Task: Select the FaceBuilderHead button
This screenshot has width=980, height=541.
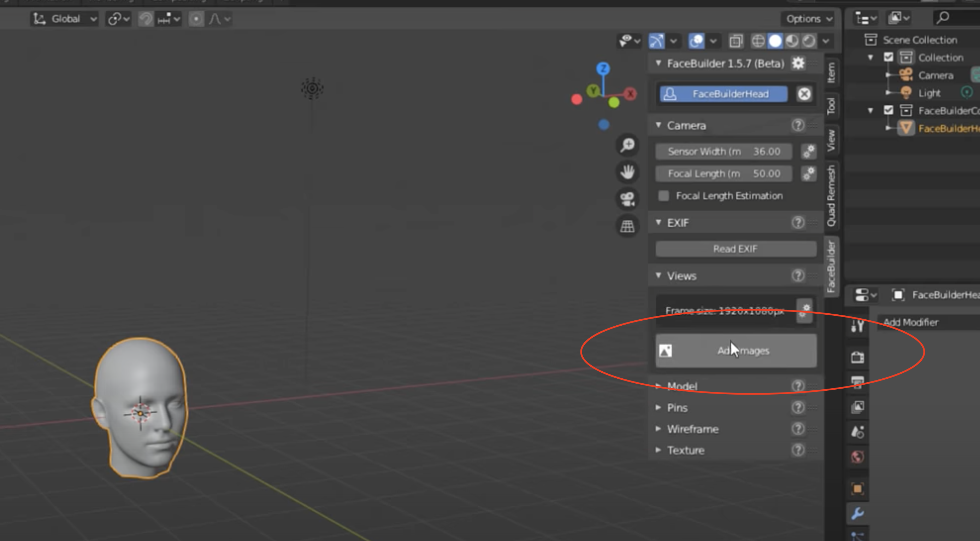Action: (x=723, y=94)
